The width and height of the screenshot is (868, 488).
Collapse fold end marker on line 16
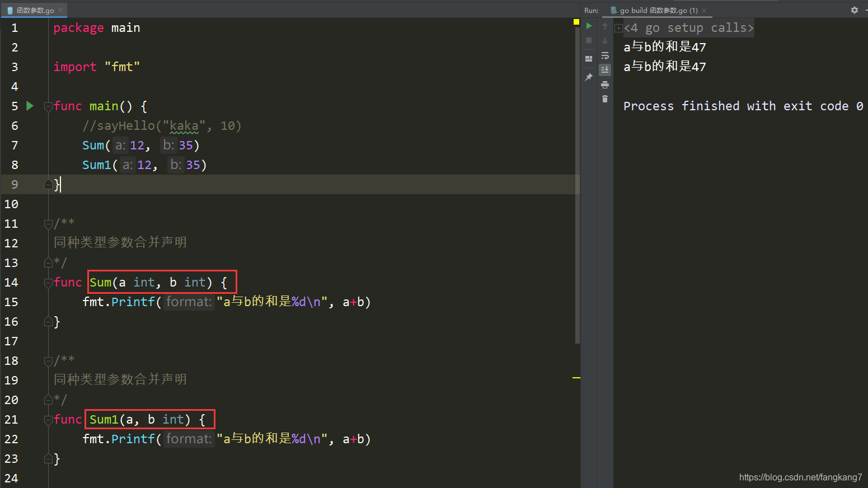pyautogui.click(x=48, y=321)
